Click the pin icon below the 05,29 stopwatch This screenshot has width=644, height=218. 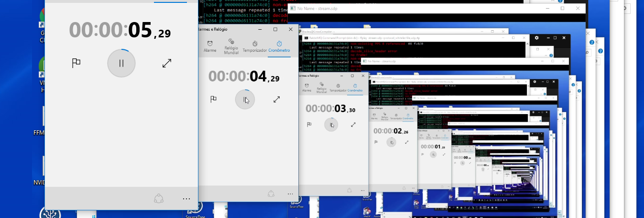pyautogui.click(x=159, y=198)
